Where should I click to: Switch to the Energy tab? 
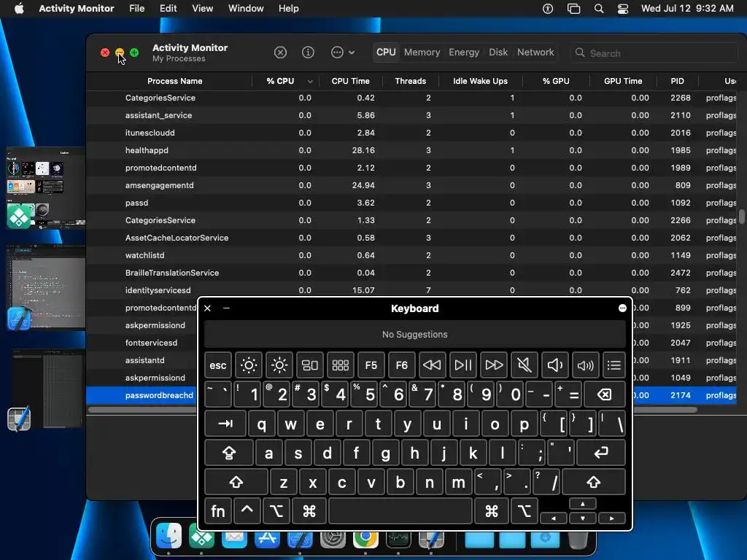(464, 52)
